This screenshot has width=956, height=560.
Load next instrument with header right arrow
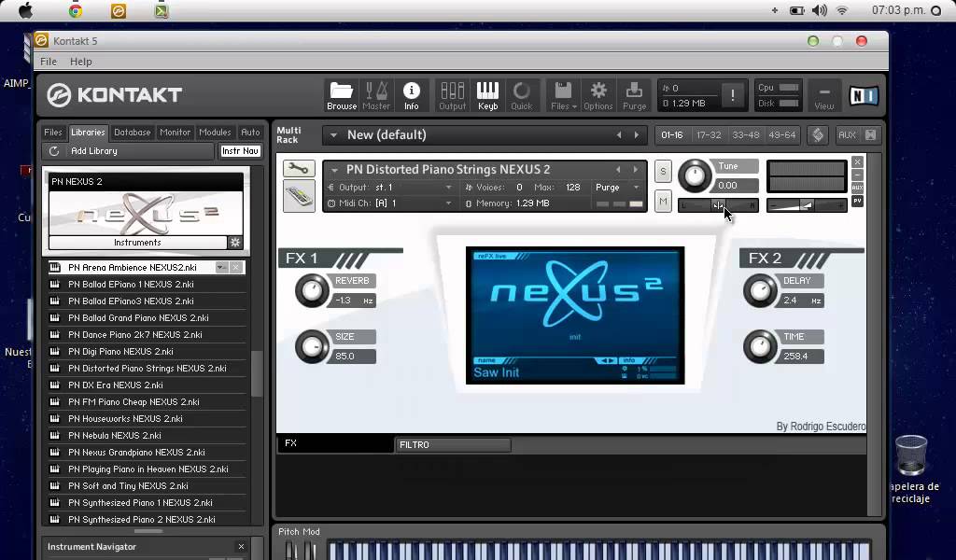635,170
